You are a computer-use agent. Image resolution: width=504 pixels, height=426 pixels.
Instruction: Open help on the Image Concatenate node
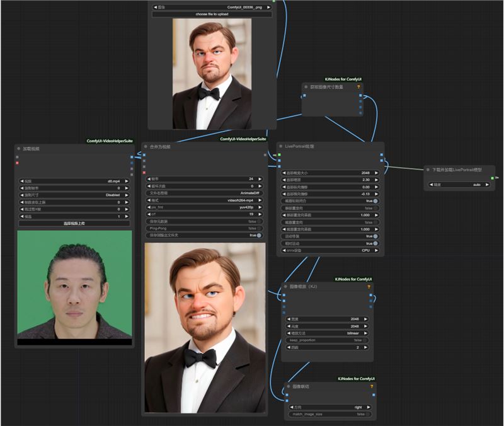372,386
